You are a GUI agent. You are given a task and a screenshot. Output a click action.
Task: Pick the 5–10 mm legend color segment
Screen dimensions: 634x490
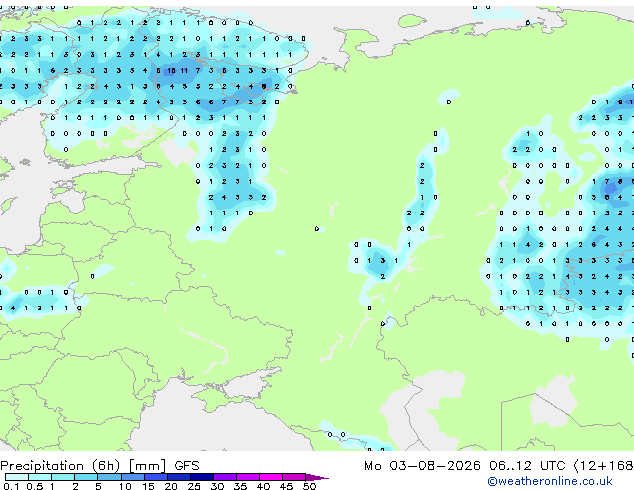[x=110, y=477]
